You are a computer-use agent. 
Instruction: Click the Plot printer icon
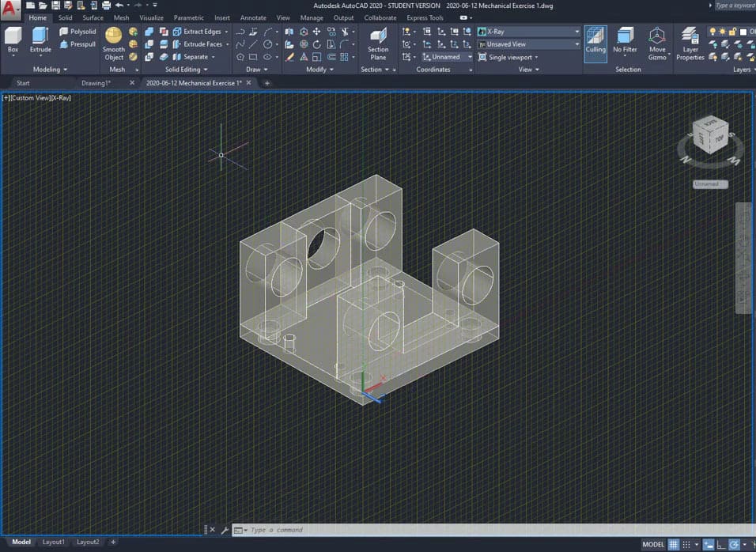point(106,6)
